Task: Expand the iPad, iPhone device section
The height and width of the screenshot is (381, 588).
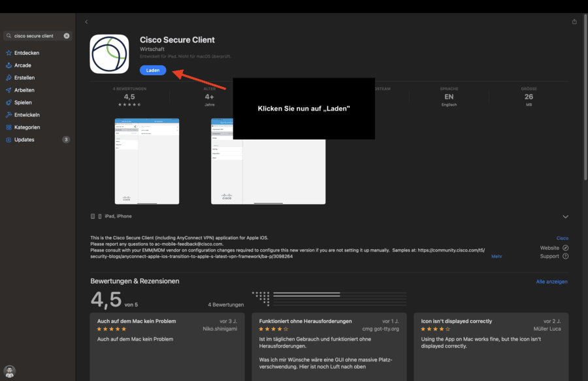Action: pos(566,216)
